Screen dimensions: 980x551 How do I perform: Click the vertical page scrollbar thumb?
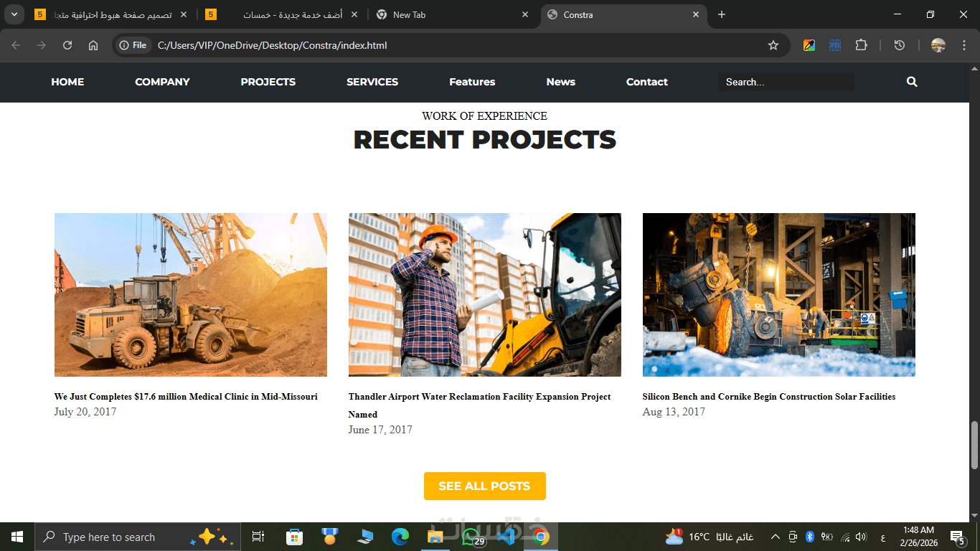[x=974, y=445]
